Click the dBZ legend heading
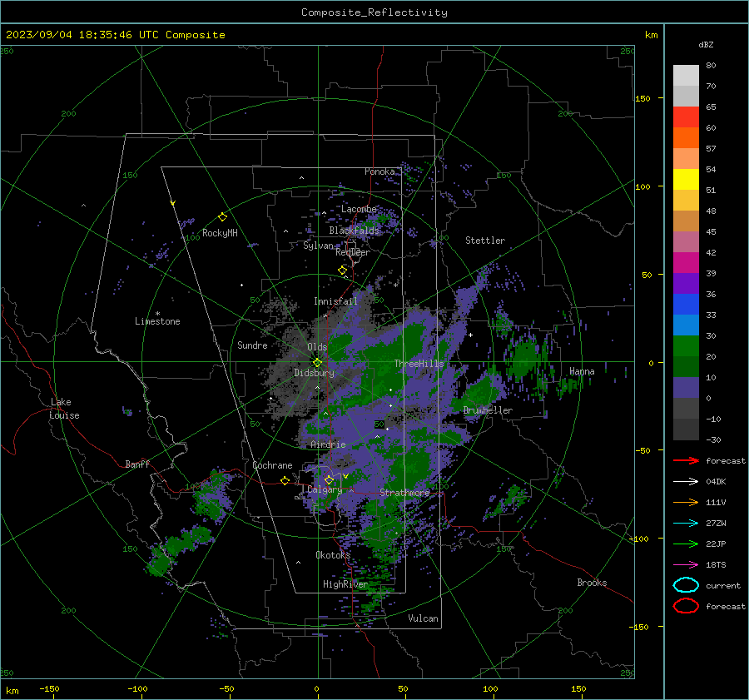 (x=706, y=44)
